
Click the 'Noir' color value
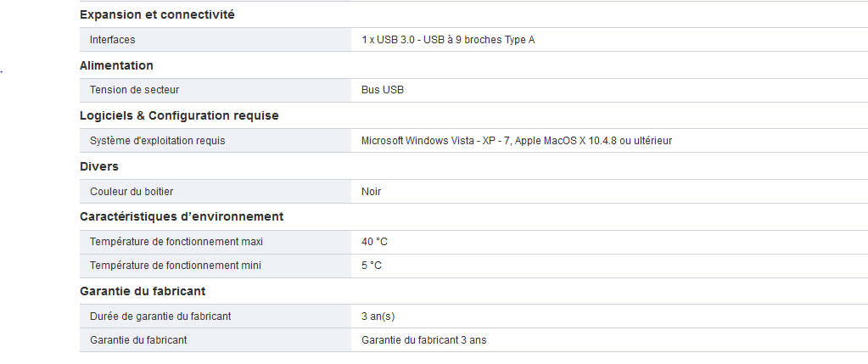tap(372, 192)
